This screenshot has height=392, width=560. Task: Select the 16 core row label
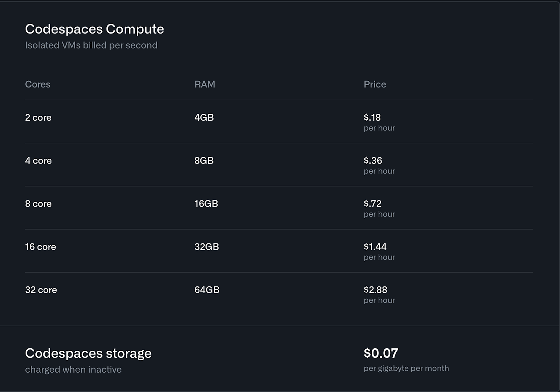tap(40, 247)
